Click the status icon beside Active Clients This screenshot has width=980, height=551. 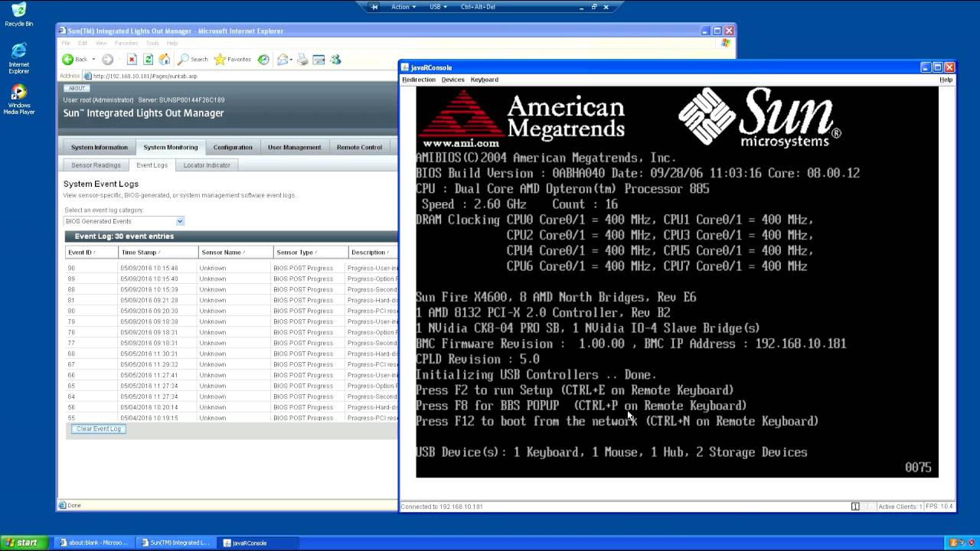click(856, 507)
